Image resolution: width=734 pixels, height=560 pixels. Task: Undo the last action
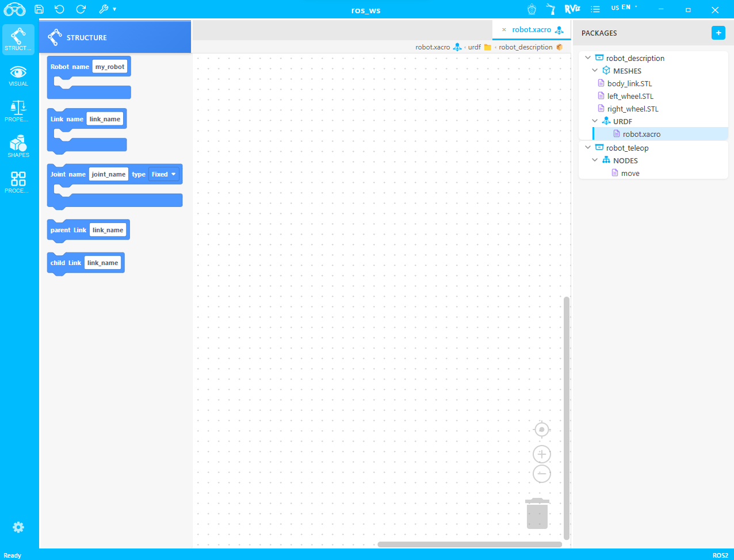click(59, 9)
